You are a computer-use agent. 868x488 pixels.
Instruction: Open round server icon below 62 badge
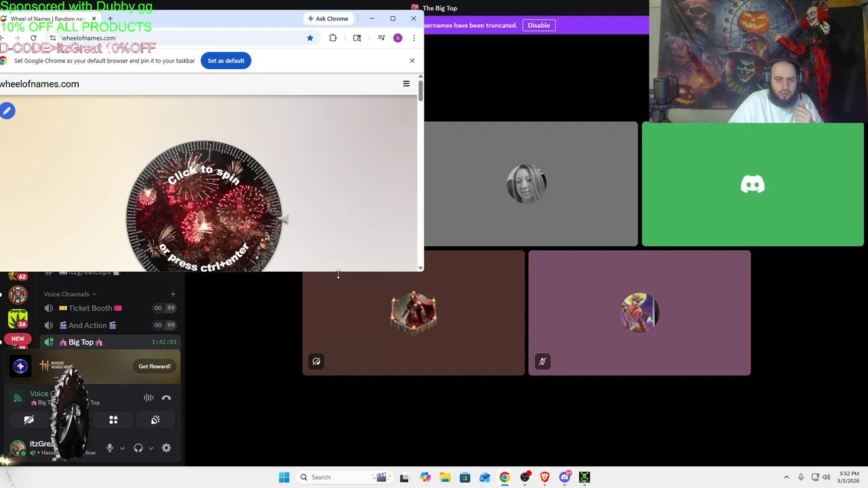coord(18,294)
